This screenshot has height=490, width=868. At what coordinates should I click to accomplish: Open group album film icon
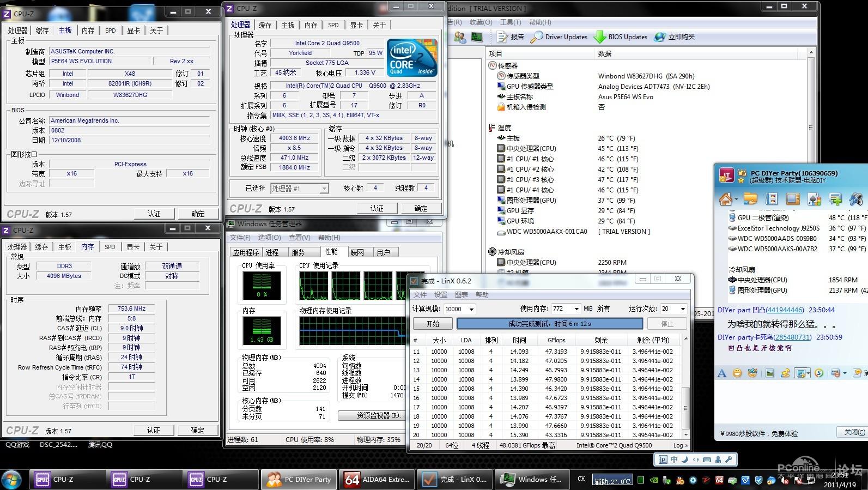tap(771, 199)
